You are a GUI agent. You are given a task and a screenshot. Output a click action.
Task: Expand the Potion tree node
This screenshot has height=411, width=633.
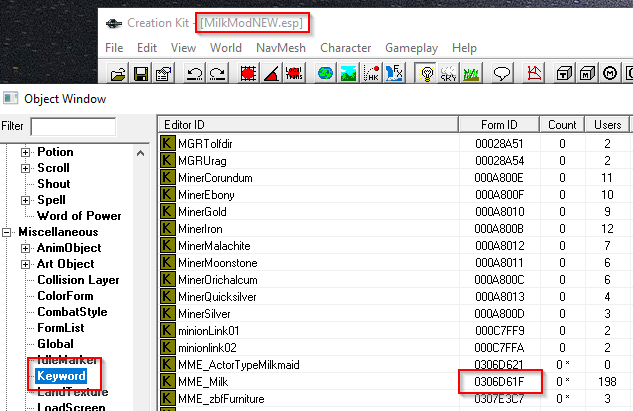[25, 152]
